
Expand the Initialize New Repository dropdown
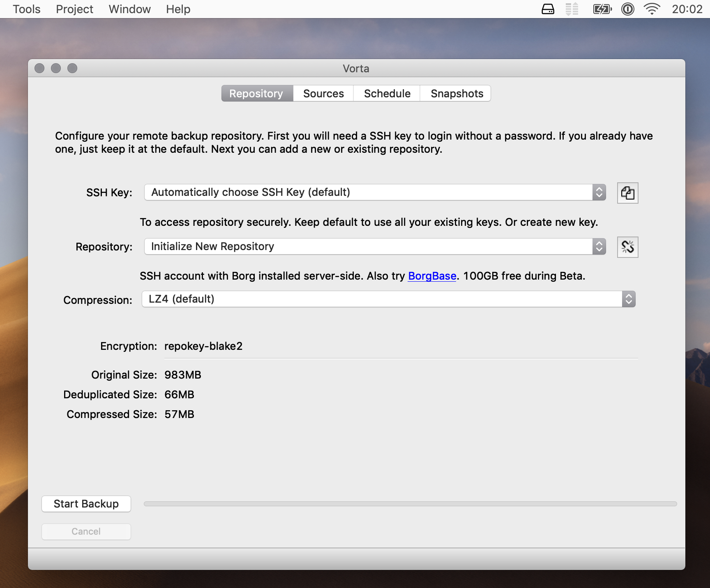tap(375, 246)
